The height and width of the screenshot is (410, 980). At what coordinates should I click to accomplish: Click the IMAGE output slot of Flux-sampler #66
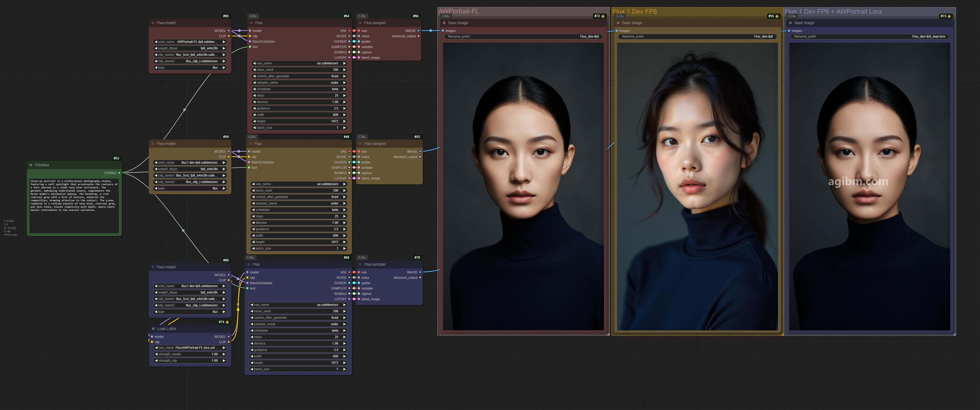418,31
